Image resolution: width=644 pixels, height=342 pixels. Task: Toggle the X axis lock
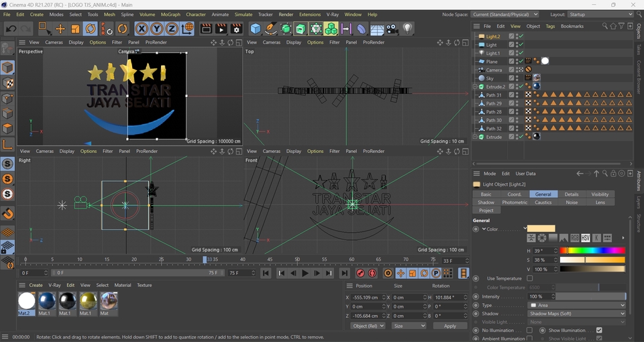pyautogui.click(x=142, y=29)
